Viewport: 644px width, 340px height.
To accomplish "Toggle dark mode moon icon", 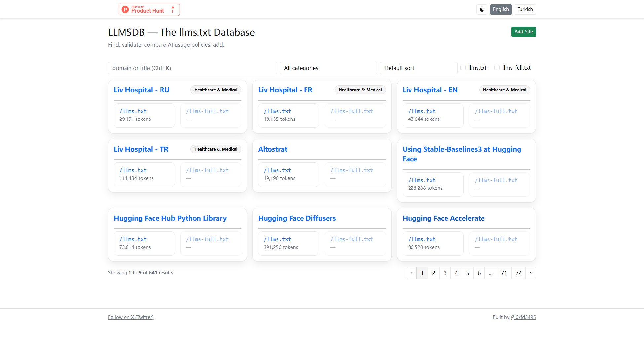I will coord(482,9).
